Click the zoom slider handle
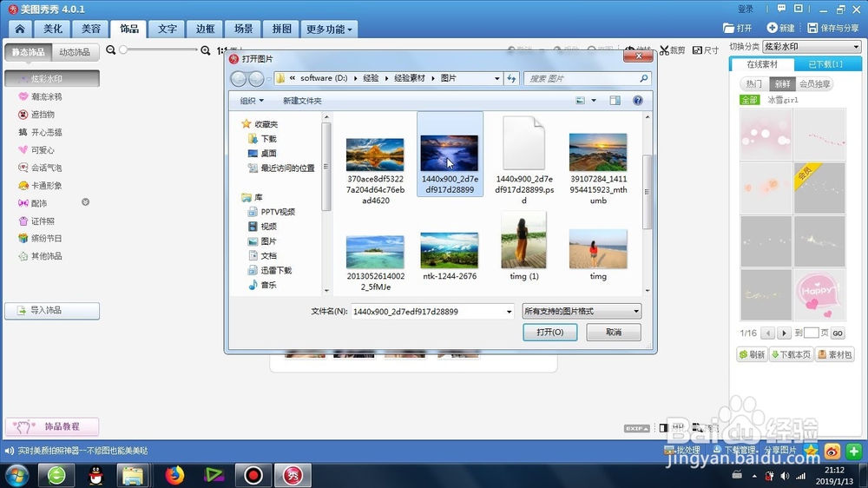Screen dimensions: 868x488 click(123, 49)
